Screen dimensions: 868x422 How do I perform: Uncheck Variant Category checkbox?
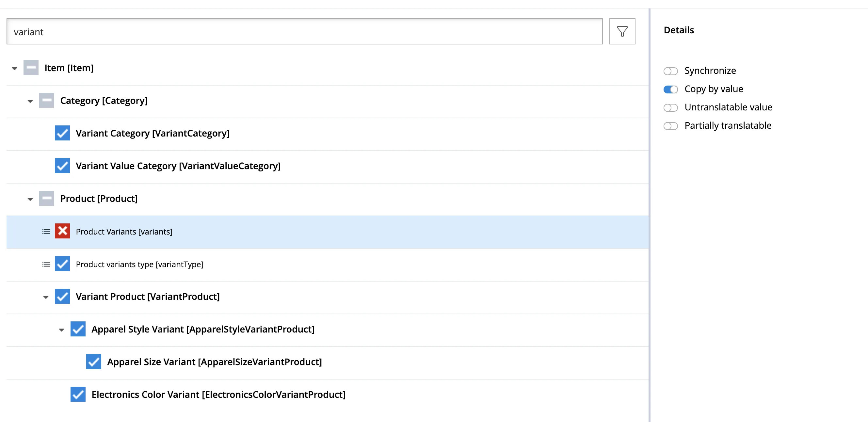[62, 133]
